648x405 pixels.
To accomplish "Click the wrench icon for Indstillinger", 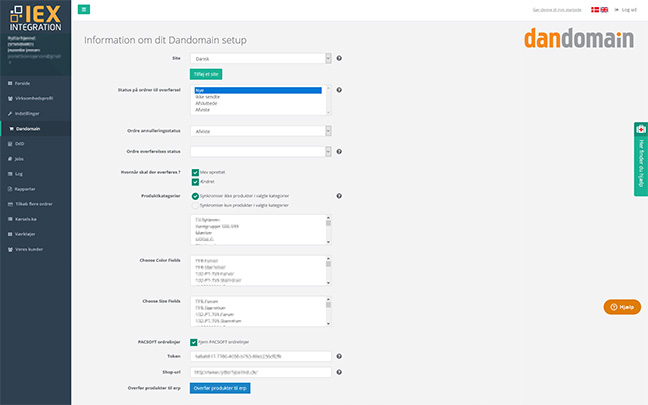I will tap(10, 114).
